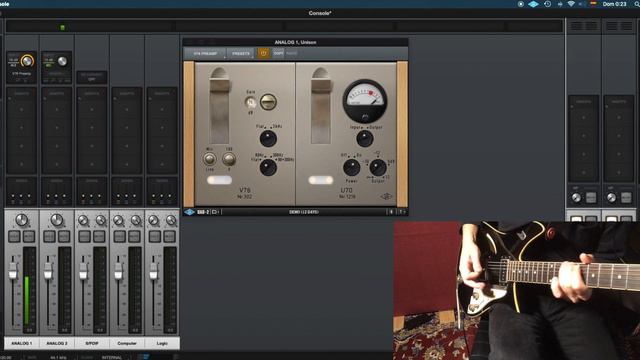The image size is (640, 360).
Task: Click the UA diamond logo in plugin footer
Action: pos(189,212)
